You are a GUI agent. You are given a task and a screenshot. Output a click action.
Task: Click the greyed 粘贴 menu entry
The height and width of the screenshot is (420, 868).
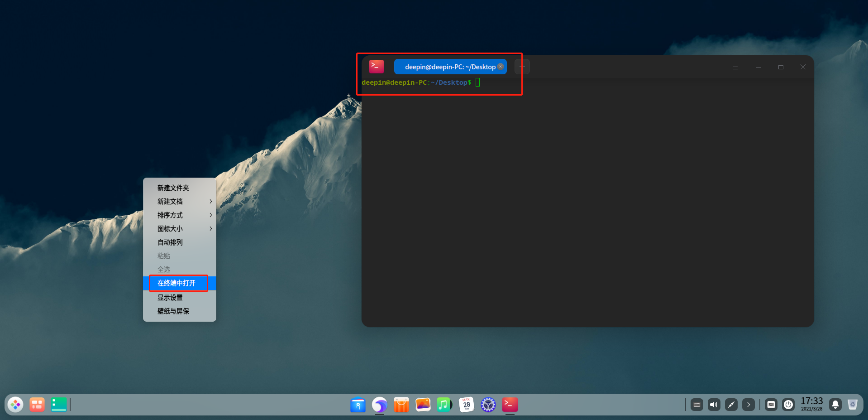pos(180,256)
